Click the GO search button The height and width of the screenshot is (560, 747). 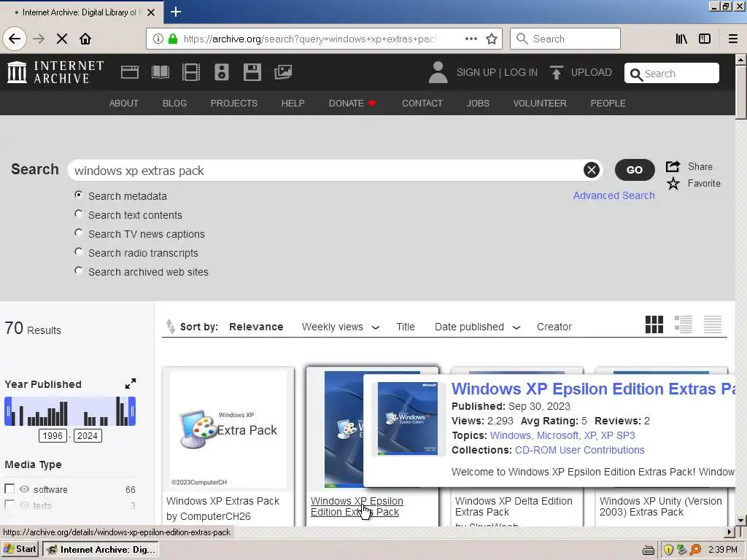click(x=635, y=170)
